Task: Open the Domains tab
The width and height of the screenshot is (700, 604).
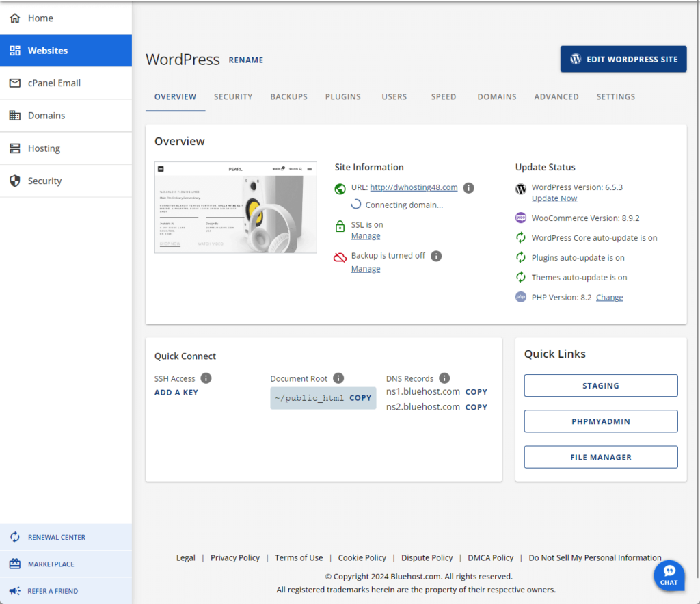Action: pyautogui.click(x=497, y=96)
